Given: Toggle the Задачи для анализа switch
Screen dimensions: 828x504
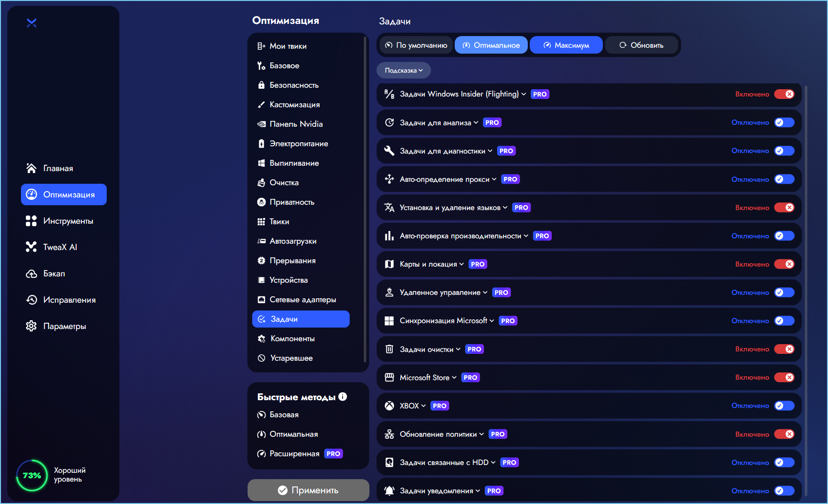Looking at the screenshot, I should point(784,122).
